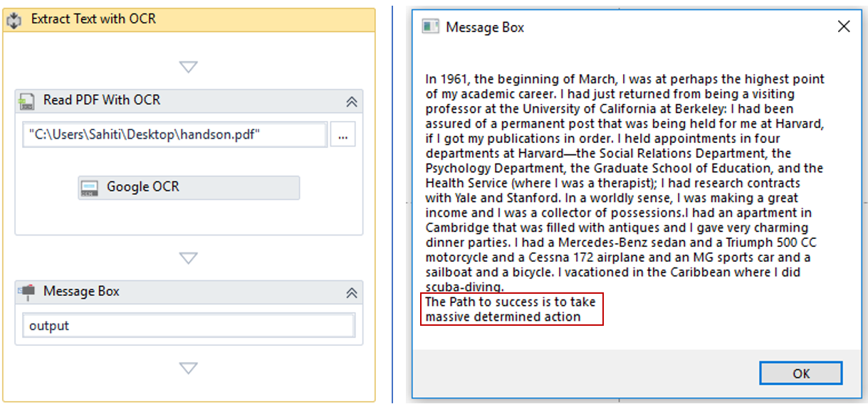Click the Extract Text with OCR sequence icon
The height and width of the screenshot is (409, 868).
(x=14, y=20)
